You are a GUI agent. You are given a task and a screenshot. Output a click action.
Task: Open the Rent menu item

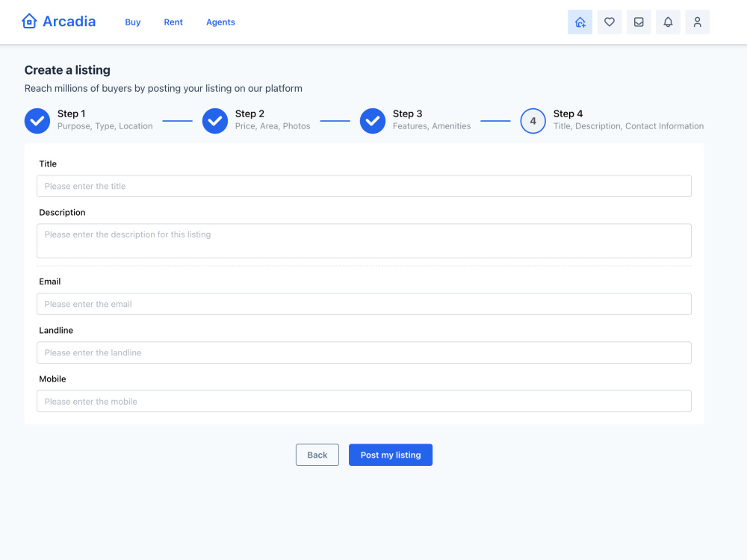pyautogui.click(x=173, y=22)
